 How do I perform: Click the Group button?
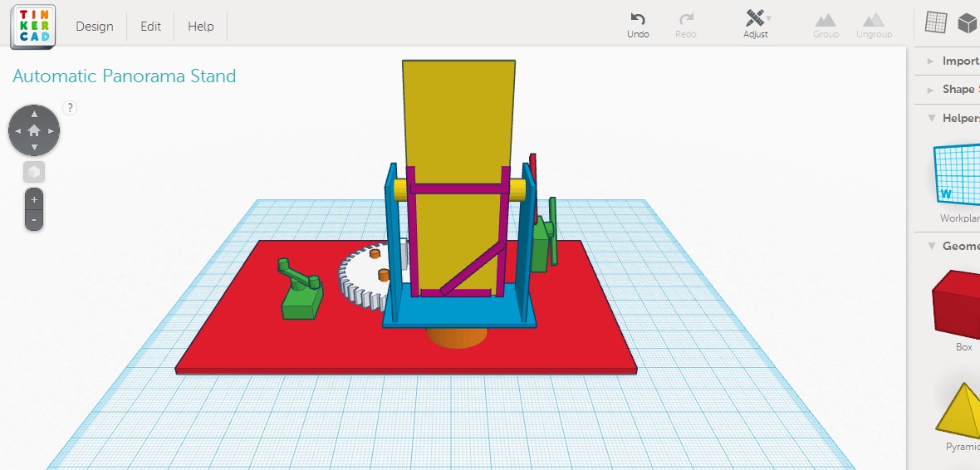[826, 25]
